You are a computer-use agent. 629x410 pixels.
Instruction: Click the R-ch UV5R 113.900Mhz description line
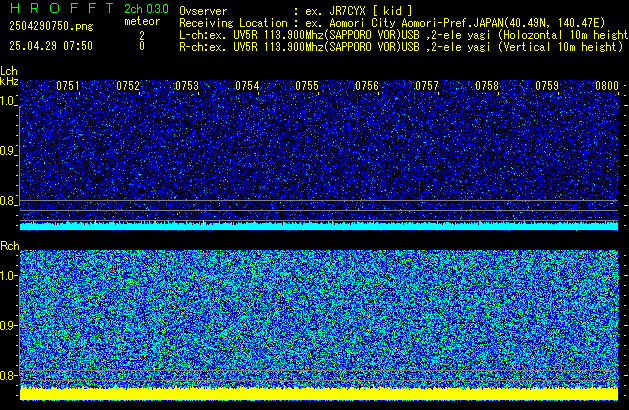pos(401,47)
